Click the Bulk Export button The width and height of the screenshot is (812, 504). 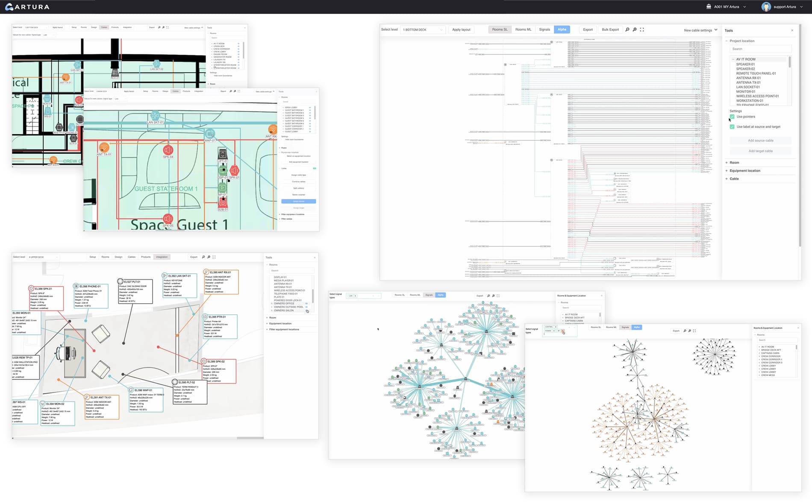pyautogui.click(x=610, y=29)
